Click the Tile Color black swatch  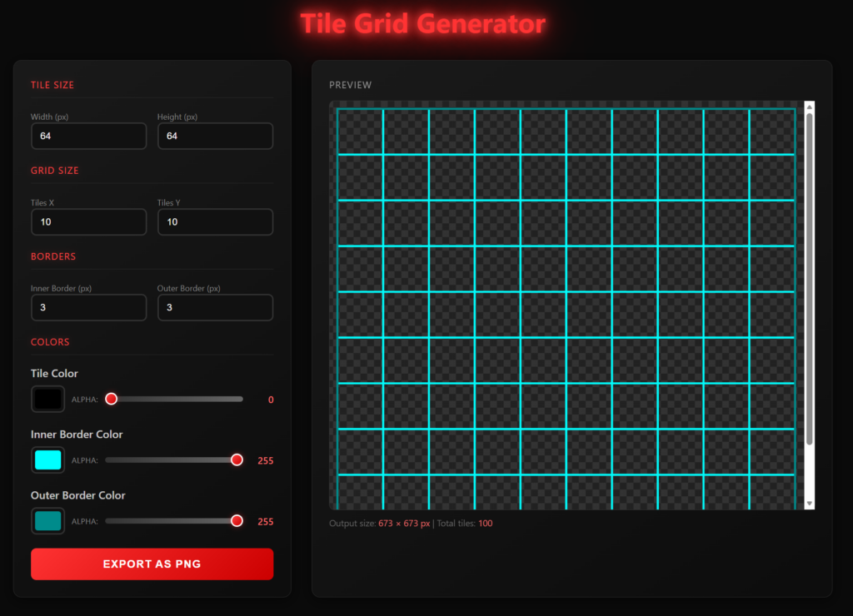47,399
